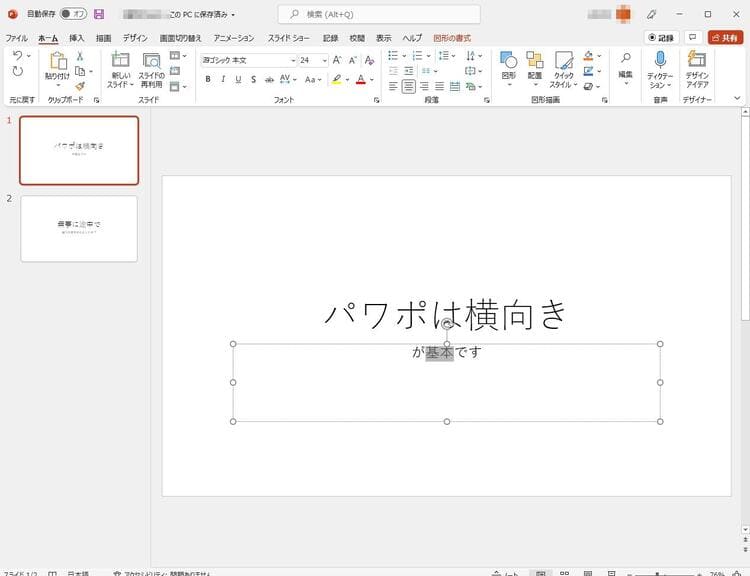Open the slide Layout dropdown
Image resolution: width=750 pixels, height=576 pixels.
[x=178, y=55]
